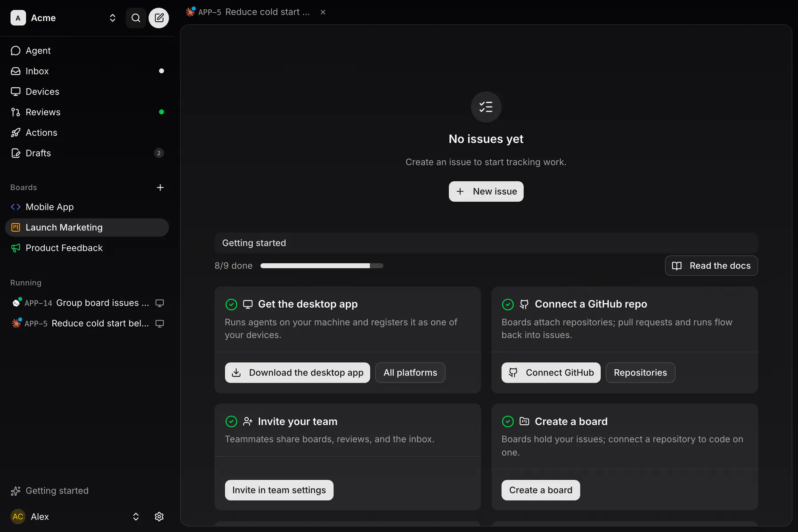Open the Actions section
Image resolution: width=798 pixels, height=532 pixels.
click(x=87, y=133)
